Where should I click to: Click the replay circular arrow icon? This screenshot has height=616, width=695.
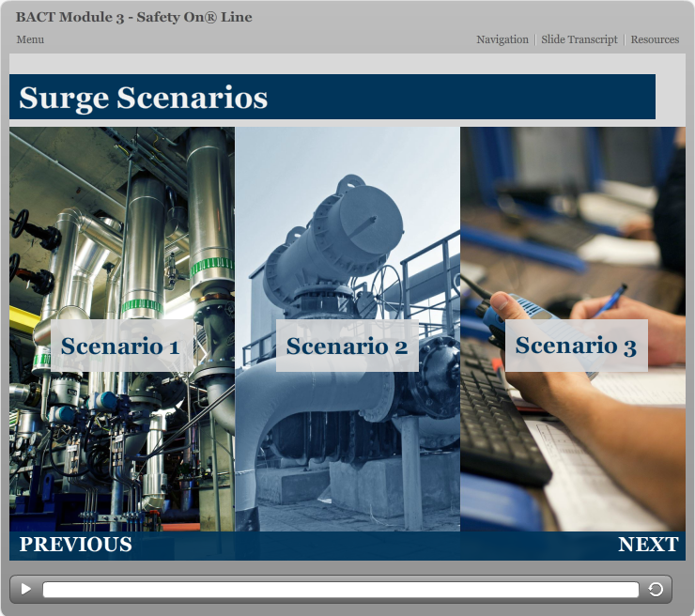pos(656,589)
